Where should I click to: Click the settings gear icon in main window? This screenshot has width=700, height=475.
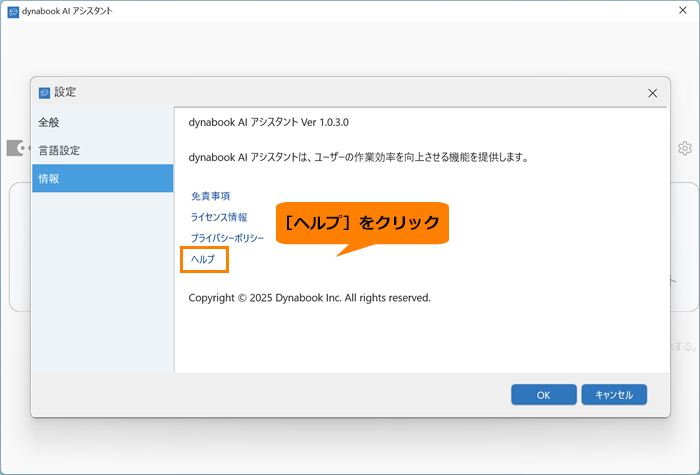[x=685, y=148]
